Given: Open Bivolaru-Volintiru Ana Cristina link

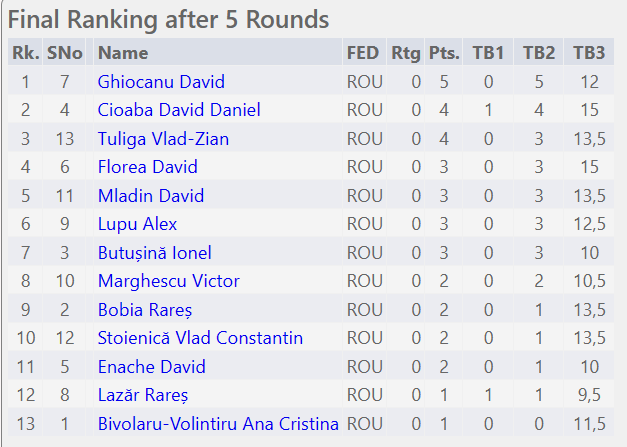Looking at the screenshot, I should (x=218, y=424).
